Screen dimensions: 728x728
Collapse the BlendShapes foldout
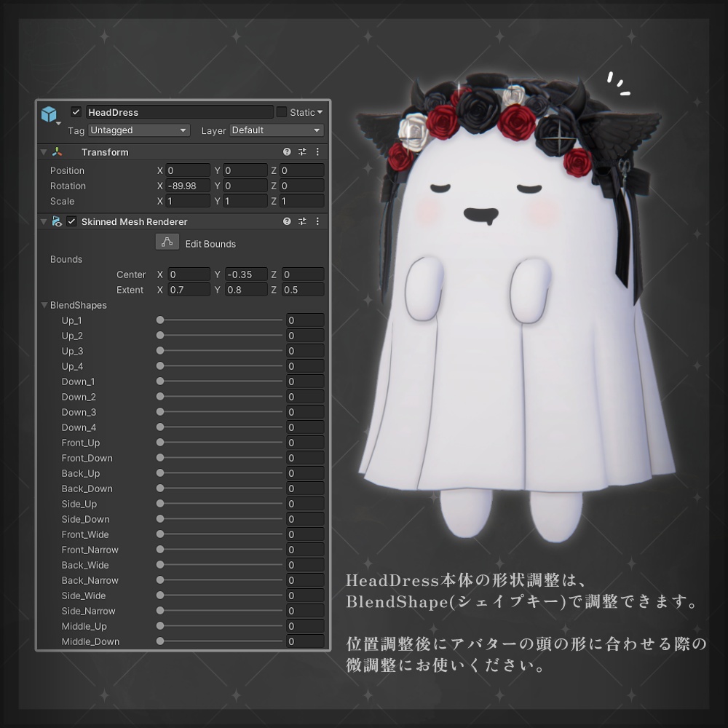click(44, 306)
